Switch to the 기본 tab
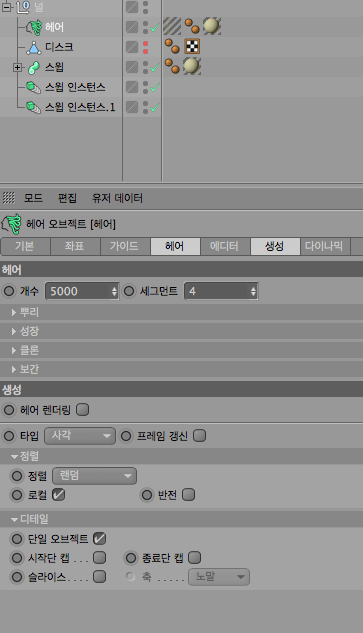This screenshot has width=363, height=633. point(25,246)
